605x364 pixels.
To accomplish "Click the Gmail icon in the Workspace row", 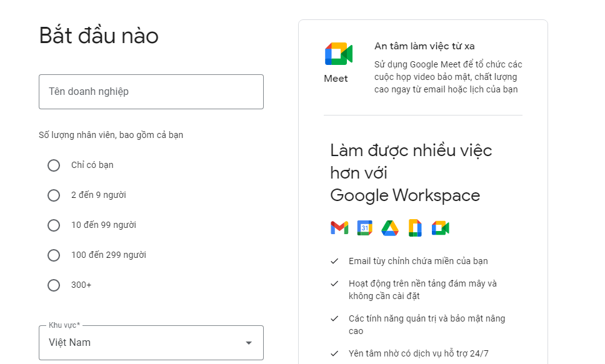I will [339, 228].
